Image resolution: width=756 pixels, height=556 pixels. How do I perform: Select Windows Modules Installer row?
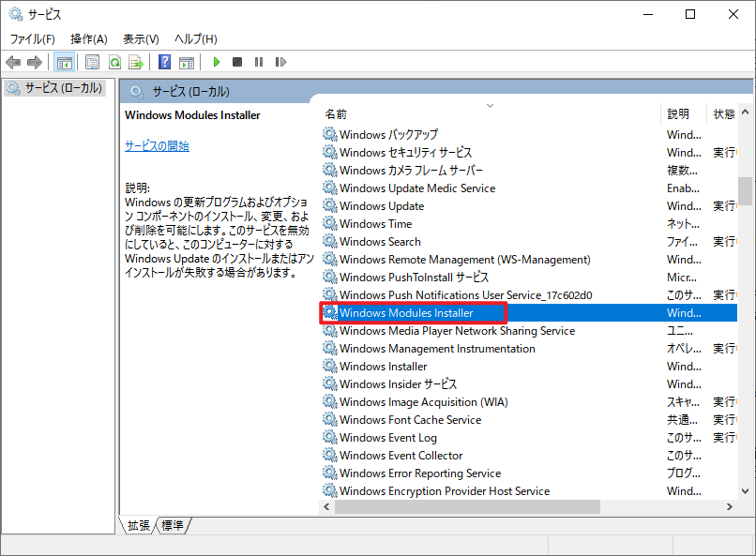(529, 312)
